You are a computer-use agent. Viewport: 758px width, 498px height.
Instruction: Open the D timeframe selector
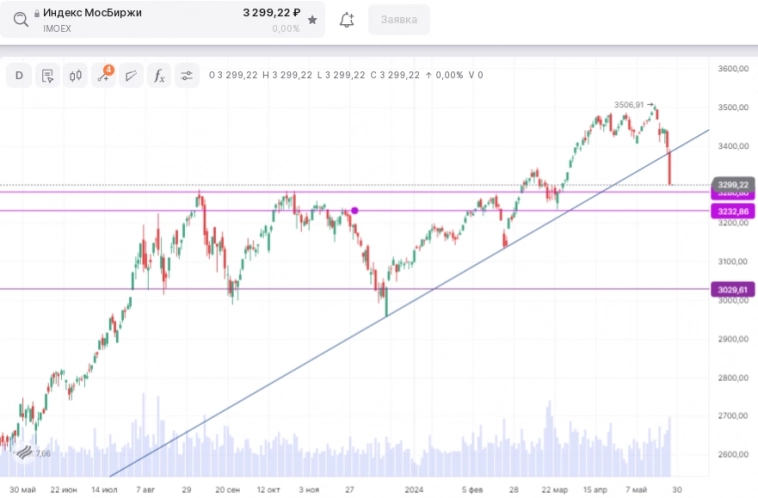[19, 75]
